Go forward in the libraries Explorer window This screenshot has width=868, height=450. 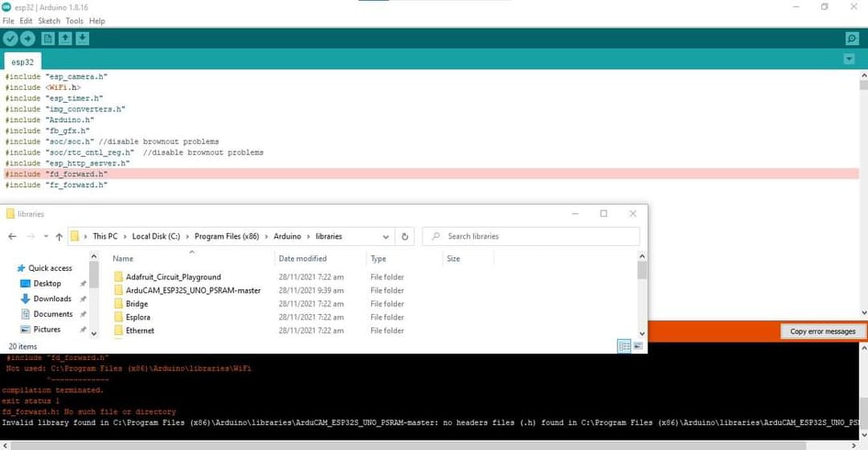click(31, 236)
